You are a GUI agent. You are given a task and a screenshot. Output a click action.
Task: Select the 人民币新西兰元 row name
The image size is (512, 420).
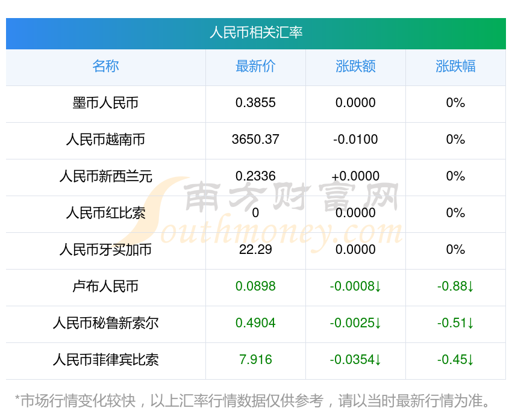[x=105, y=176]
